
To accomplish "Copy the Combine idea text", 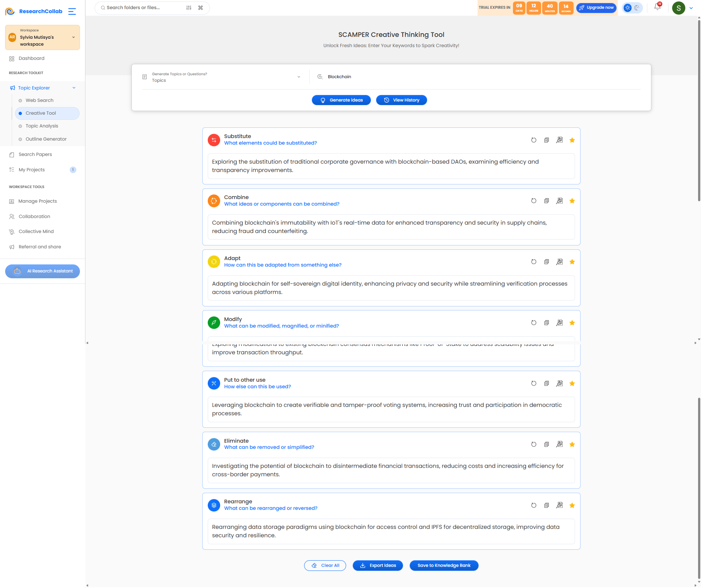I will [546, 201].
